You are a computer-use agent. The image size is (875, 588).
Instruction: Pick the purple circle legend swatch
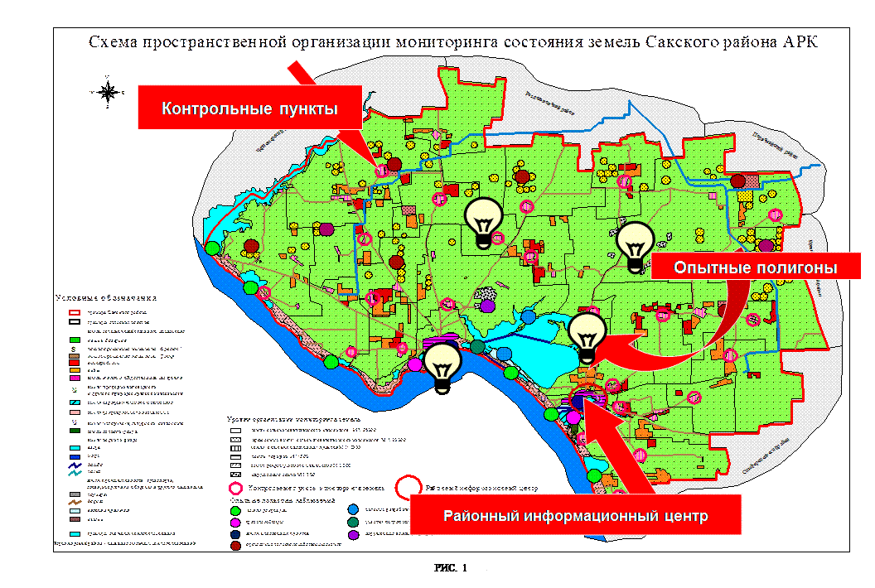pos(353,534)
